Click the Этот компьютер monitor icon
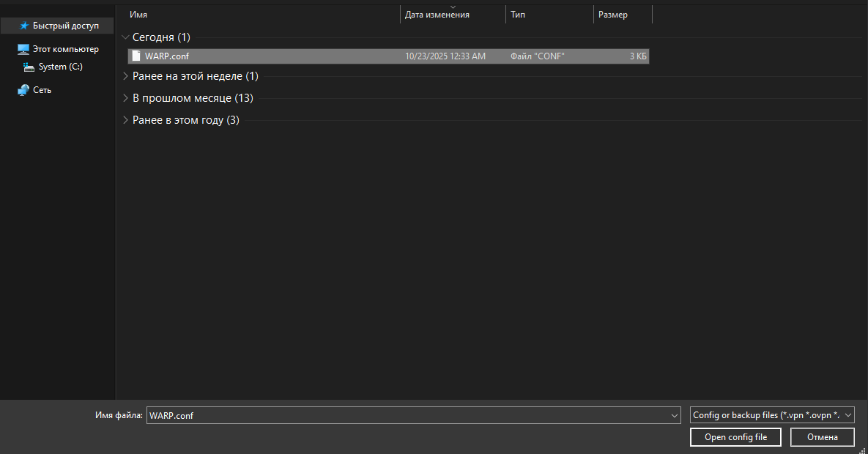The height and width of the screenshot is (454, 868). point(23,49)
